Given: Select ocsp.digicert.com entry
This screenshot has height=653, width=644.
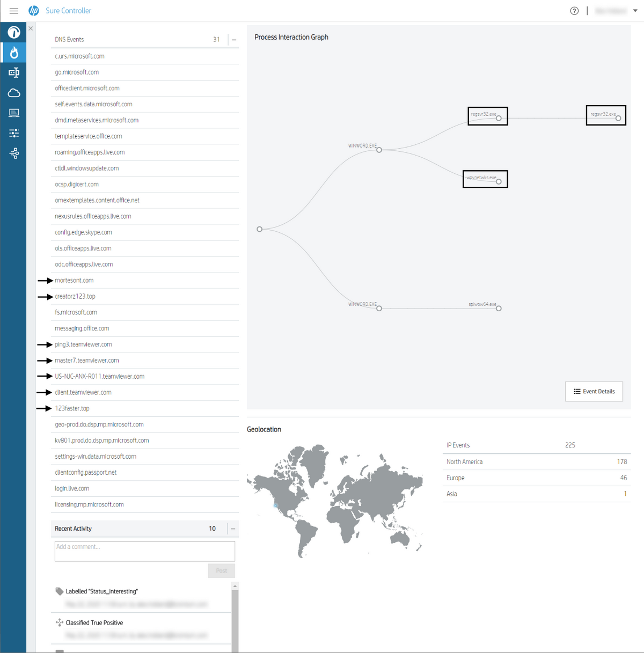Looking at the screenshot, I should point(145,185).
